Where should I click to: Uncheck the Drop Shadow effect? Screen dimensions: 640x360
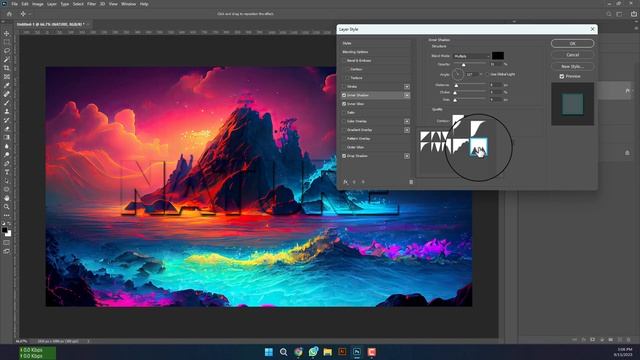click(344, 156)
